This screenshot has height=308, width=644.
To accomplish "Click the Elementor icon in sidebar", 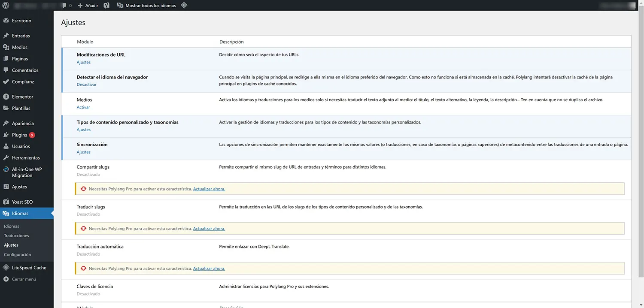I will (6, 97).
